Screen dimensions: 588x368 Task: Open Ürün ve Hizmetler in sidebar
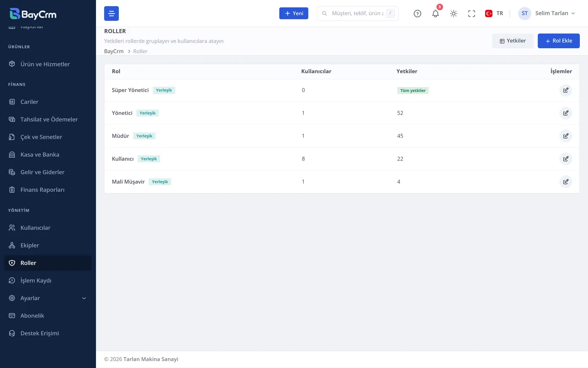tap(48, 64)
